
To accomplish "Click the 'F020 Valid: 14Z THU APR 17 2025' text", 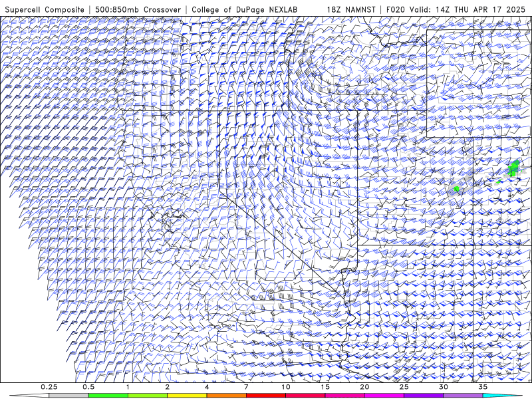I will click(456, 9).
